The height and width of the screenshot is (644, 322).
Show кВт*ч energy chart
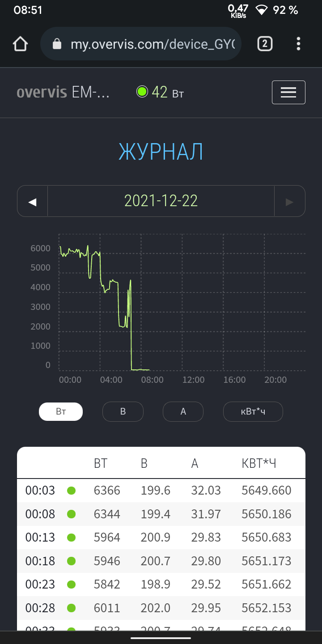point(253,411)
